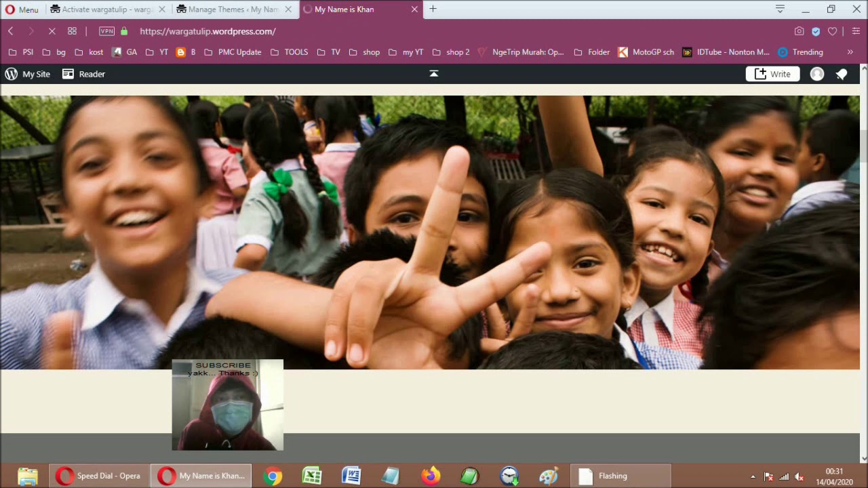Open Opera easy setup sidebar icon
Image resolution: width=868 pixels, height=488 pixels.
(x=856, y=31)
